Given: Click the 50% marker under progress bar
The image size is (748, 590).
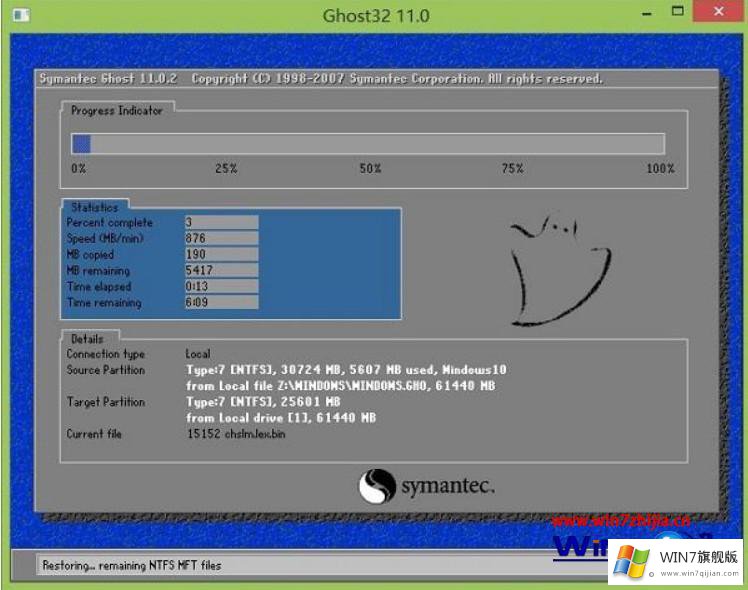Looking at the screenshot, I should 370,169.
